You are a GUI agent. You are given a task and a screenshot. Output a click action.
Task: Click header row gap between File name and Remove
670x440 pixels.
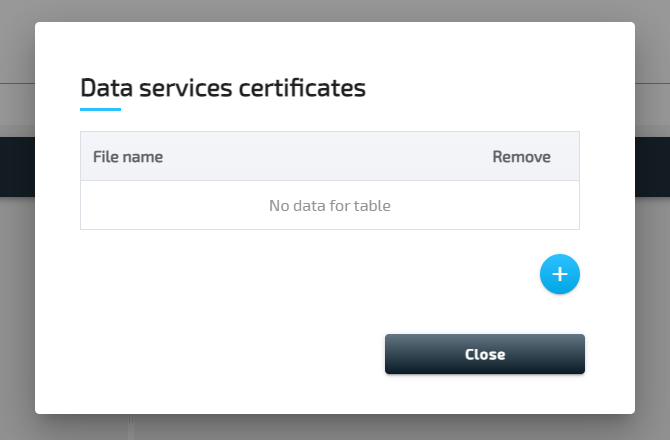pyautogui.click(x=330, y=157)
